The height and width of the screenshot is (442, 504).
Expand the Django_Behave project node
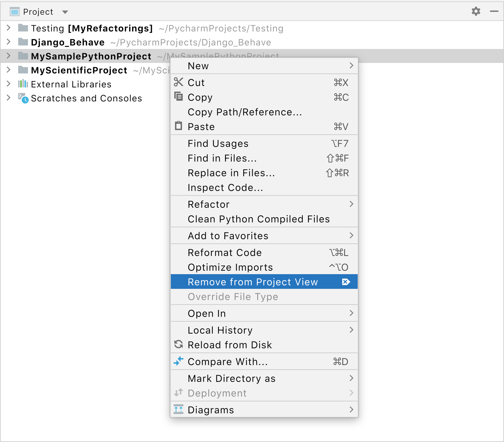pos(8,42)
